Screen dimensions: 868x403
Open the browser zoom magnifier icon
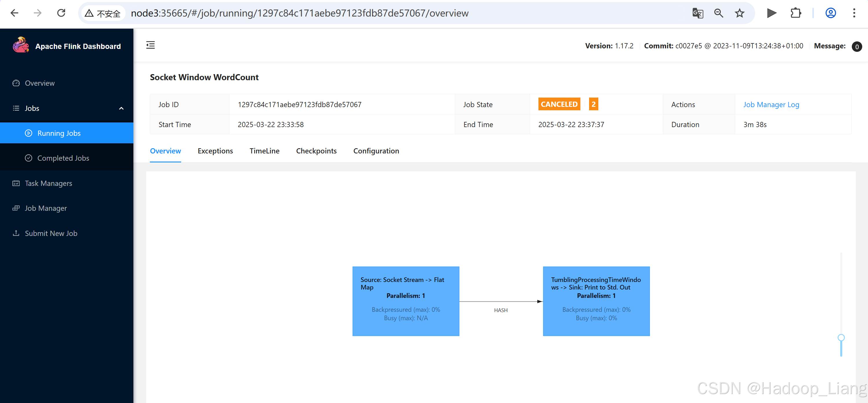pyautogui.click(x=718, y=13)
